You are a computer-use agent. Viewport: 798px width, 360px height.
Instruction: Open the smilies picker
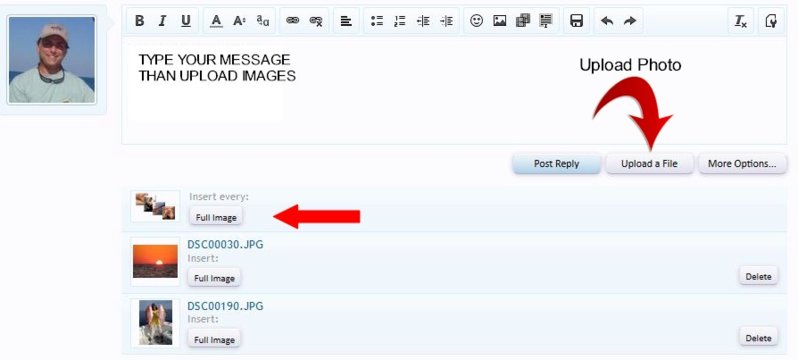point(476,21)
